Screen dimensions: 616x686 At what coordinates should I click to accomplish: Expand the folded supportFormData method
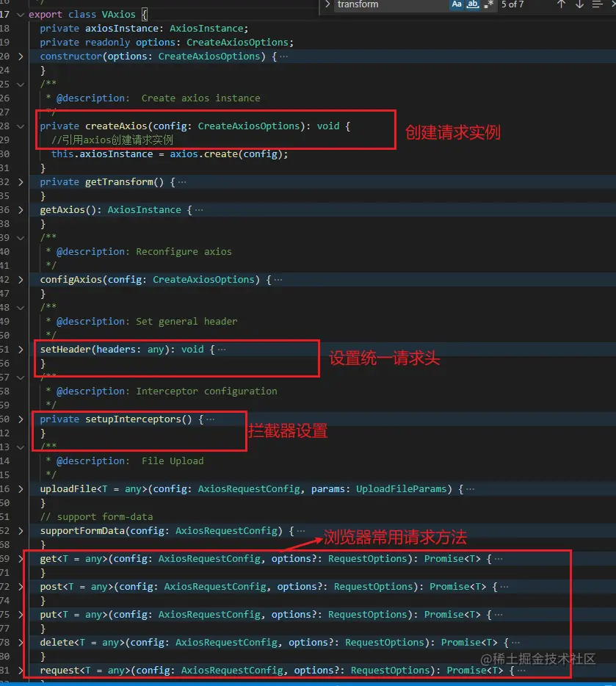click(20, 531)
